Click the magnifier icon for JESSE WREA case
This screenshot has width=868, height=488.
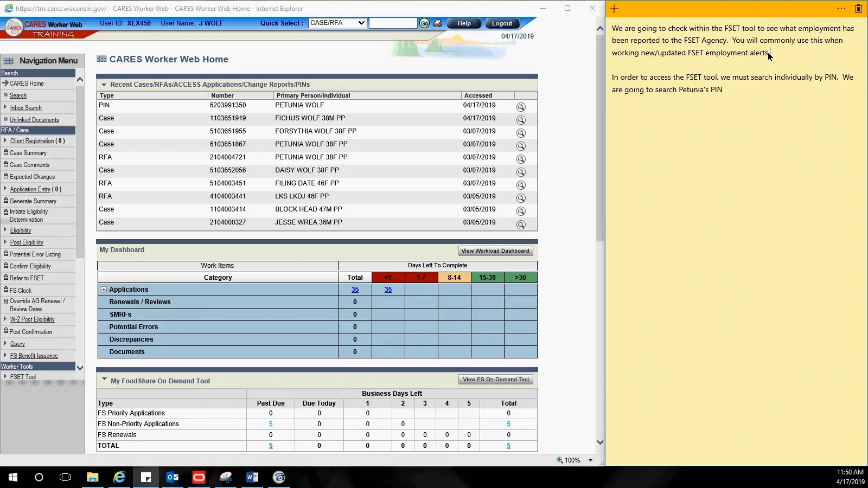pyautogui.click(x=521, y=224)
